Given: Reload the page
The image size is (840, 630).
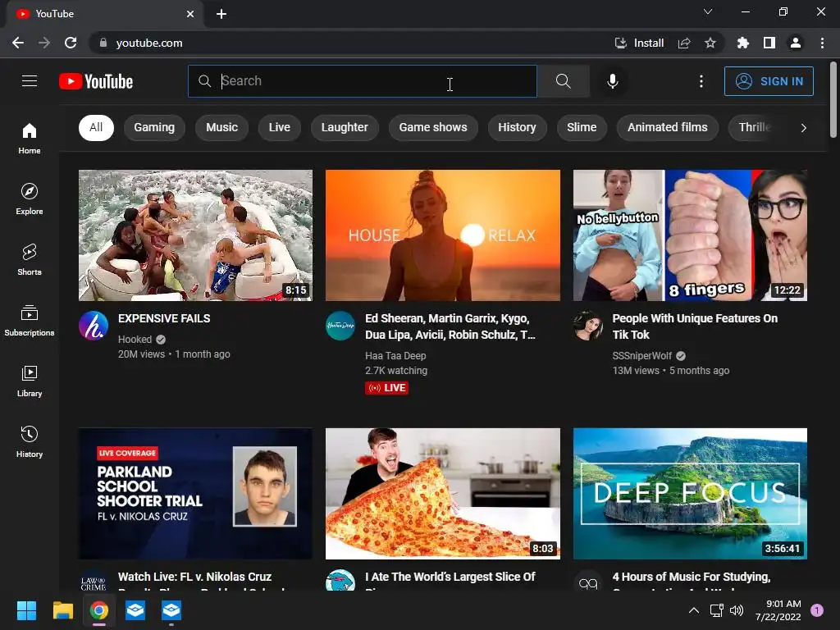Looking at the screenshot, I should [71, 43].
